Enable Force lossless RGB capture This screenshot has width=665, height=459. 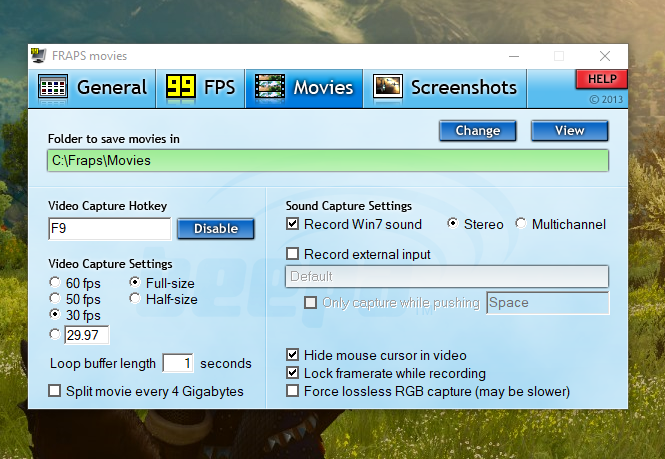[292, 391]
